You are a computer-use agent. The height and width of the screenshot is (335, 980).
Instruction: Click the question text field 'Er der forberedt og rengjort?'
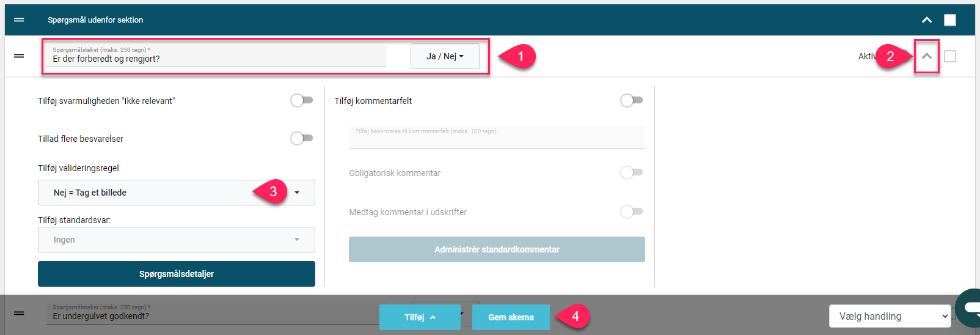click(216, 56)
